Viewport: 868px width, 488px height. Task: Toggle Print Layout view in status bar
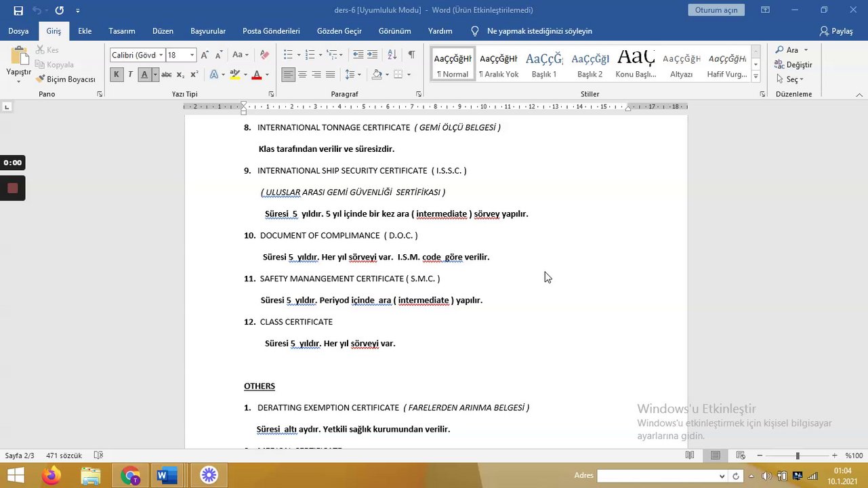click(715, 455)
